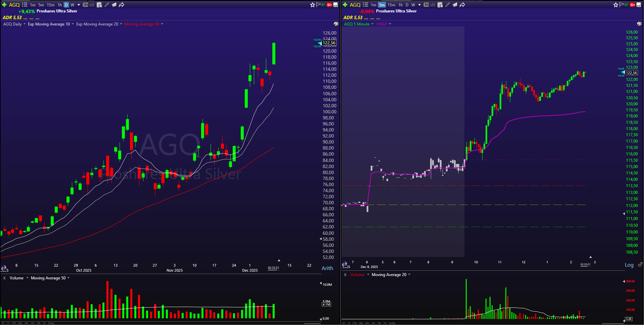Viewport: 644px width, 325px height.
Task: Select 15m timeframe in left daily chart
Action: (x=50, y=5)
